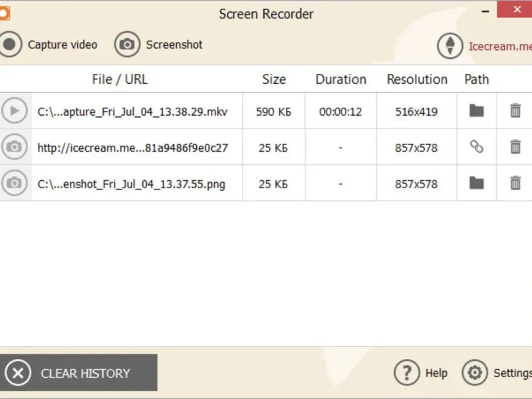The image size is (532, 399).
Task: Click 25 КБ size in the png row
Action: pyautogui.click(x=273, y=184)
